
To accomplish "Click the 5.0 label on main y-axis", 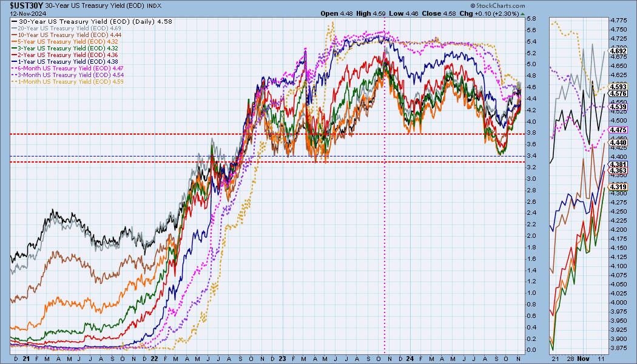I will (531, 64).
